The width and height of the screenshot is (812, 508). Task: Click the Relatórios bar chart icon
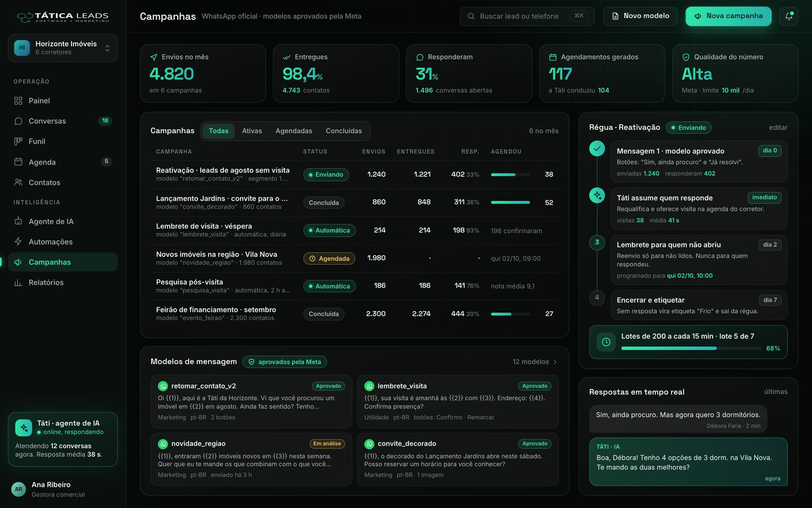[x=18, y=282]
